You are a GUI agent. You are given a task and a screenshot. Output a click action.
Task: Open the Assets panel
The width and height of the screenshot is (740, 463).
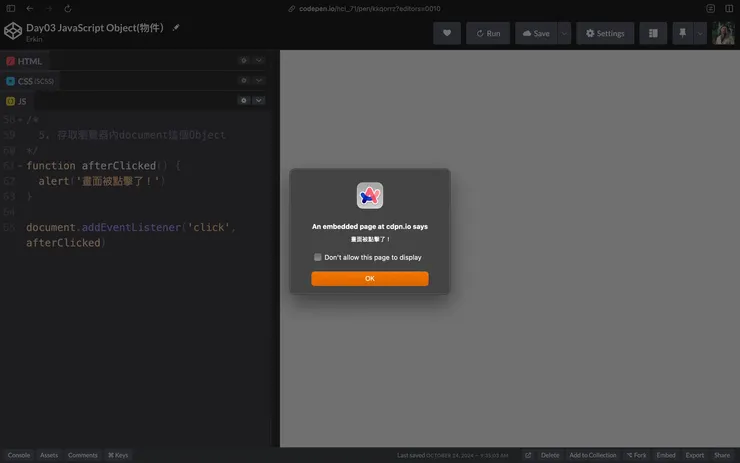tap(49, 455)
